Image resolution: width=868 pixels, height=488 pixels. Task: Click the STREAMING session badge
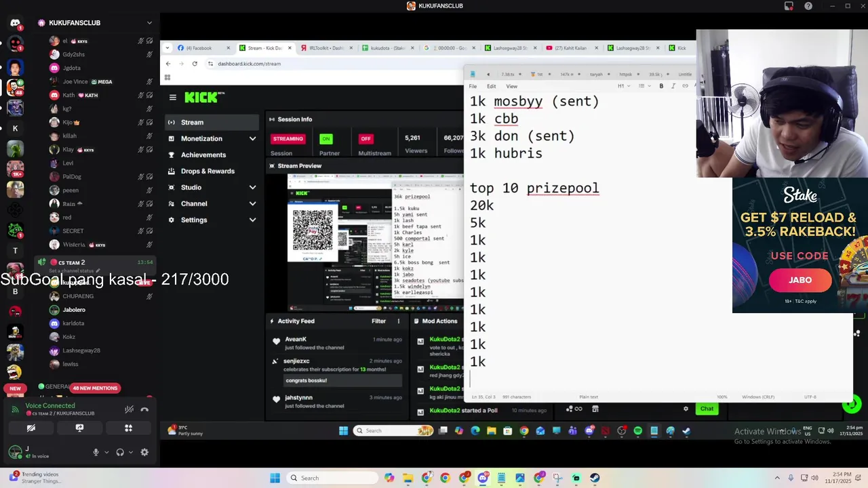click(288, 139)
